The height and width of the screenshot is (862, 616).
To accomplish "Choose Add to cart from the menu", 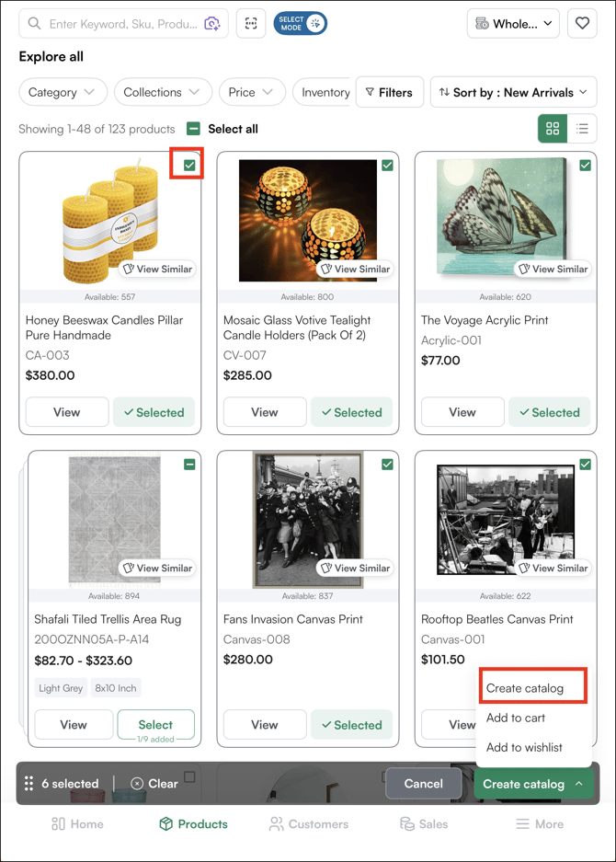I will [x=516, y=718].
